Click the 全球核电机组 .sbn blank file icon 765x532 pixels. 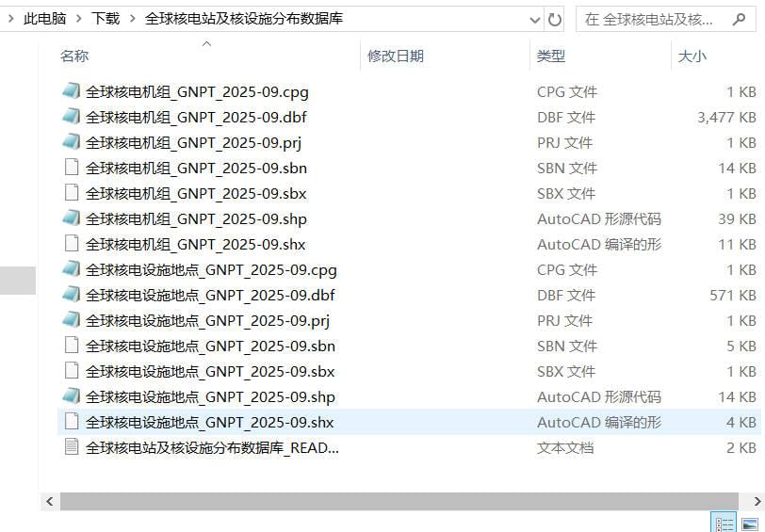pos(72,168)
